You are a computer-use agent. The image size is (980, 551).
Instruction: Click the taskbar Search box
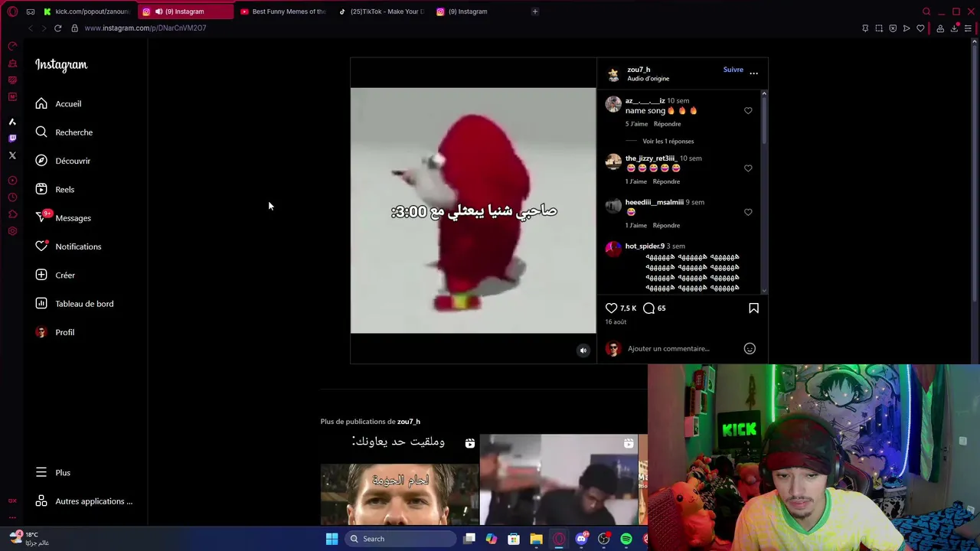[400, 539]
